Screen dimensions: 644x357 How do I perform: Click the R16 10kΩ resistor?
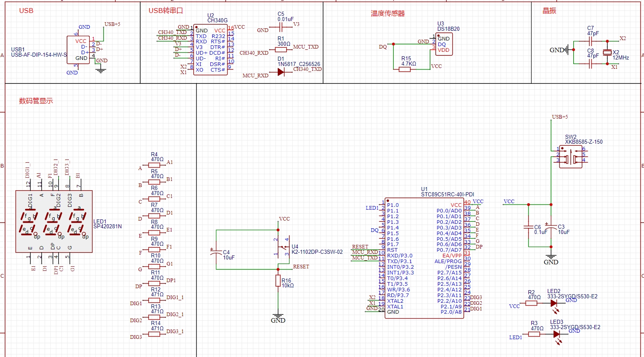(278, 280)
